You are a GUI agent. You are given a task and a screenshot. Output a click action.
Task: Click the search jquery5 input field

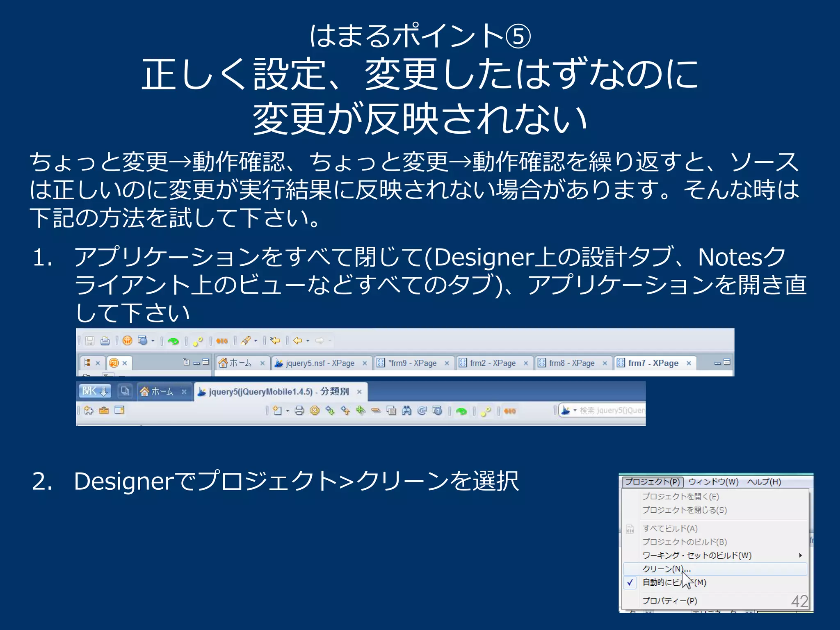click(x=612, y=411)
